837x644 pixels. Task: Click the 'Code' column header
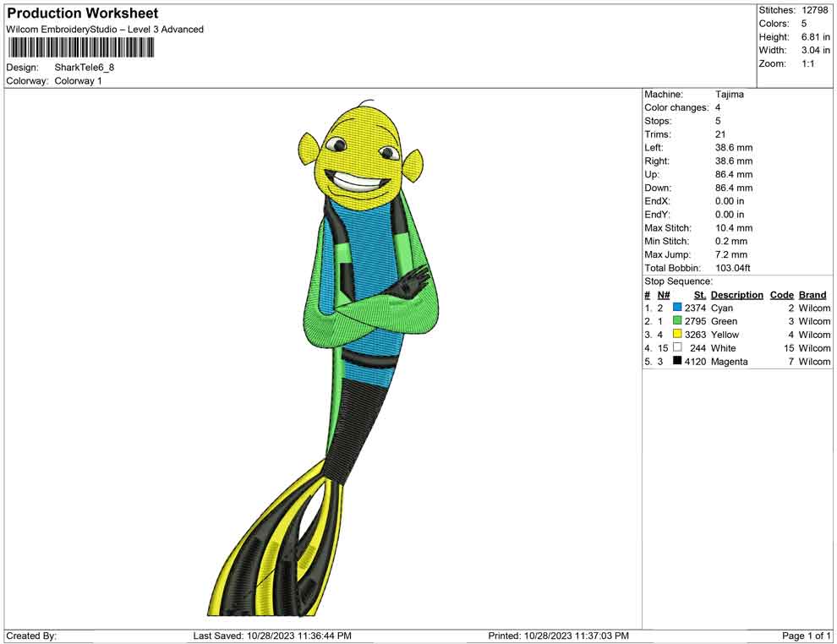pos(782,295)
